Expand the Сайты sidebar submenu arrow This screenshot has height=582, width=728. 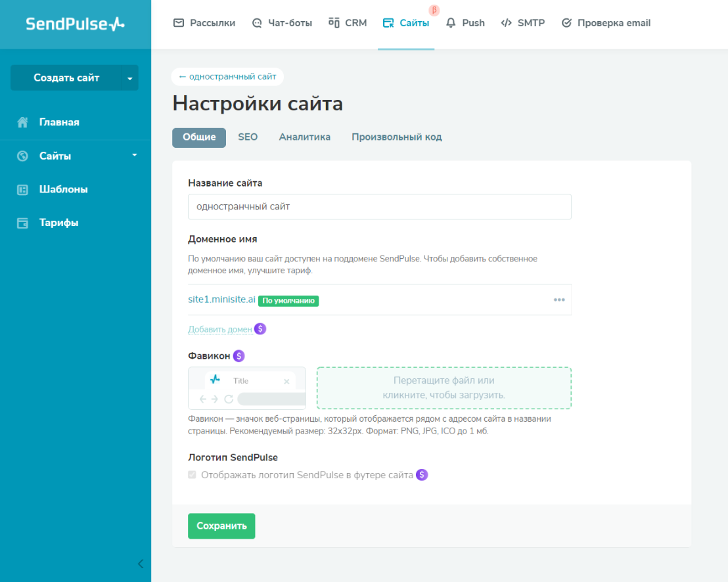pyautogui.click(x=135, y=155)
